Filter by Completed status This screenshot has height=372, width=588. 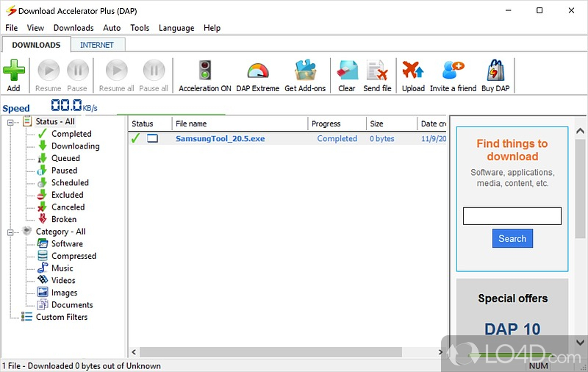pos(71,134)
